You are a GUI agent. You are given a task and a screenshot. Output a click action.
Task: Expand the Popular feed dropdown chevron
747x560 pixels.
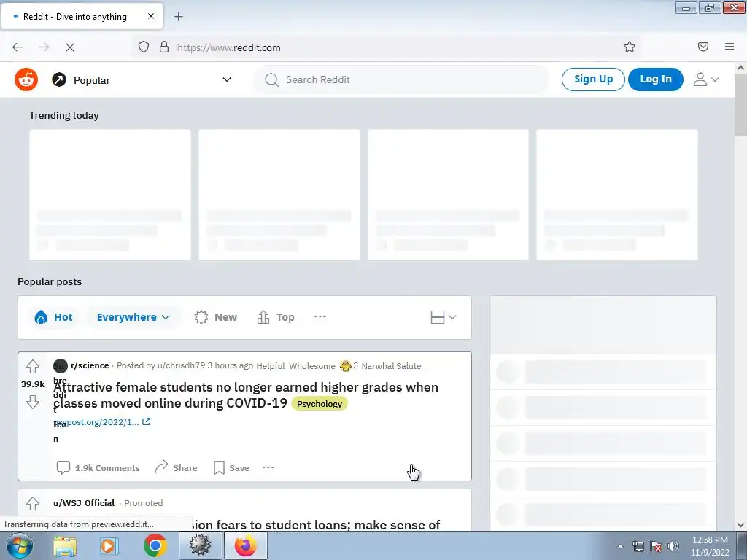pyautogui.click(x=227, y=79)
